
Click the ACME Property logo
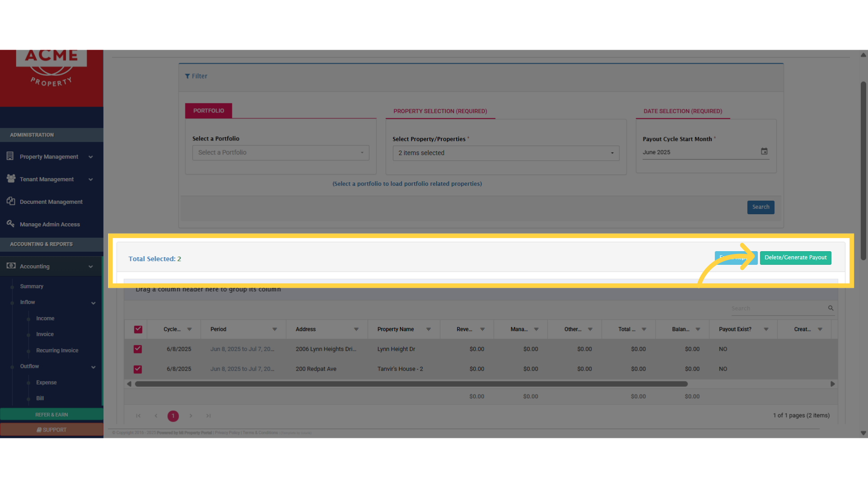click(52, 68)
